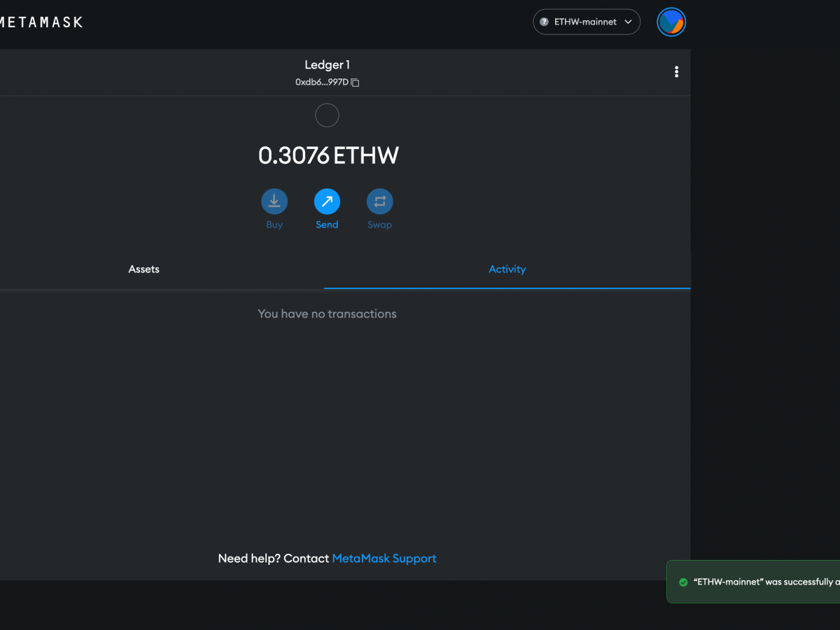The image size is (840, 630).
Task: Open the Swap feature icon
Action: 379,202
